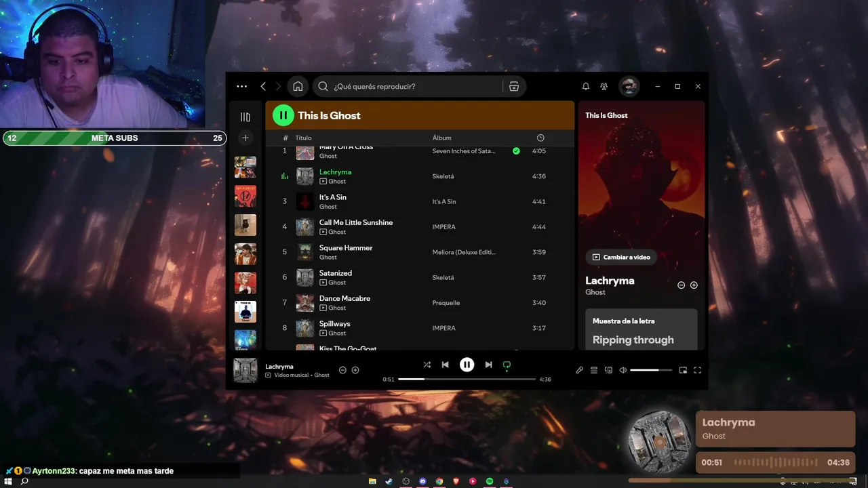Open Ghost artist link in Now Playing panel
This screenshot has width=868, height=488.
(x=595, y=292)
